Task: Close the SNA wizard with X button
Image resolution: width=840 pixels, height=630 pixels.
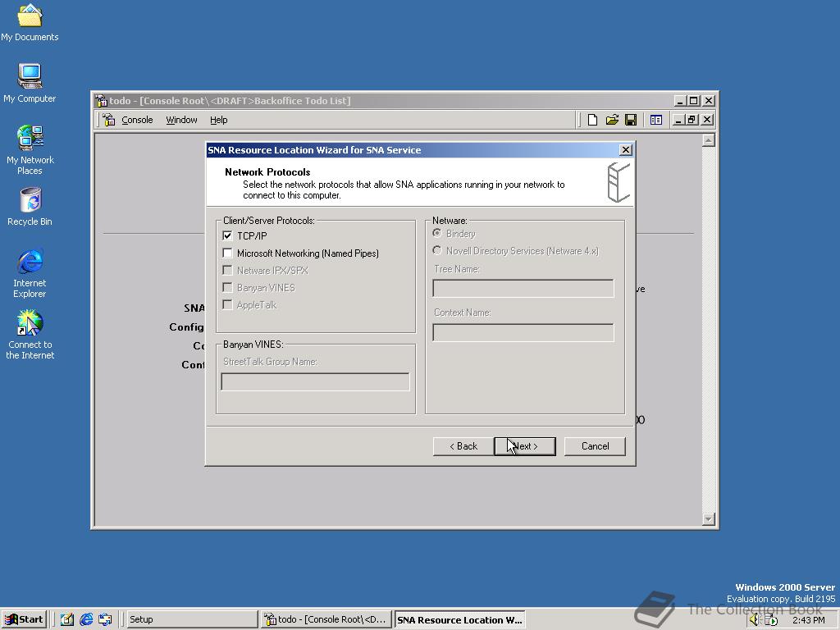Action: [625, 150]
